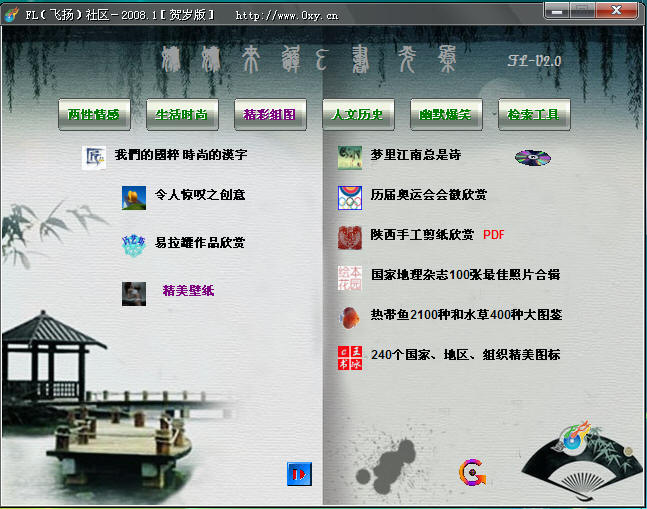Screen dimensions: 647x509
Task: Click the red PDF label
Action: point(494,236)
